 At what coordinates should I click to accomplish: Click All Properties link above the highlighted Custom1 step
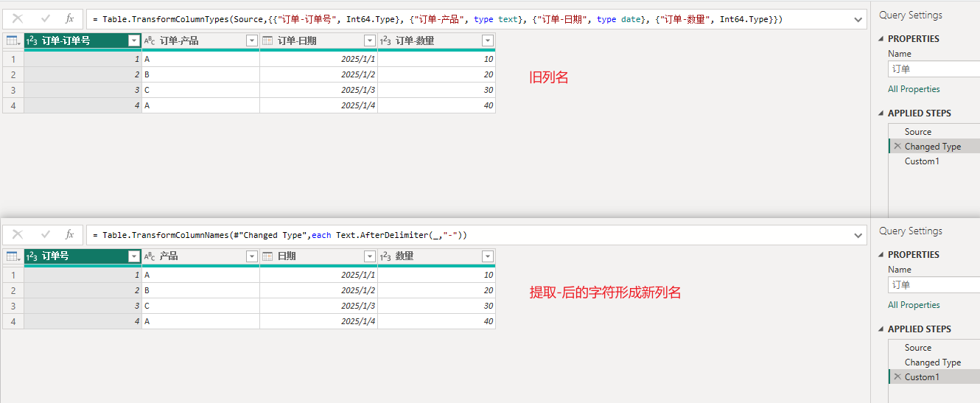pyautogui.click(x=914, y=305)
